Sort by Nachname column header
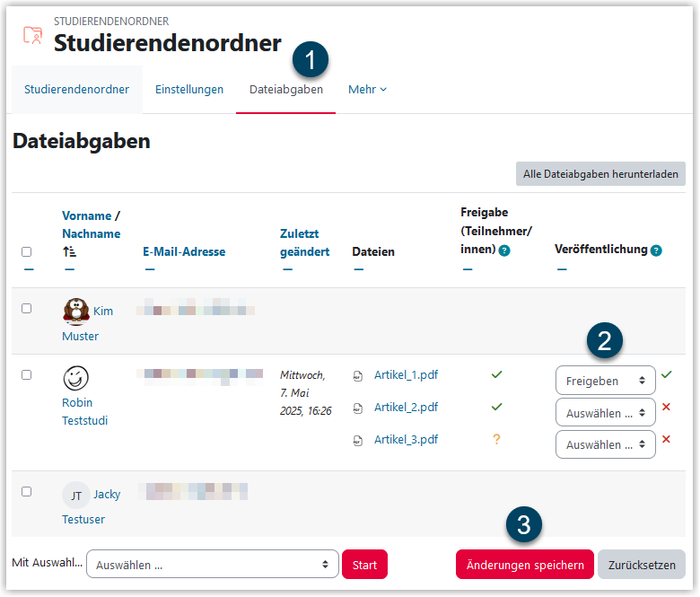The width and height of the screenshot is (700, 597). [92, 234]
